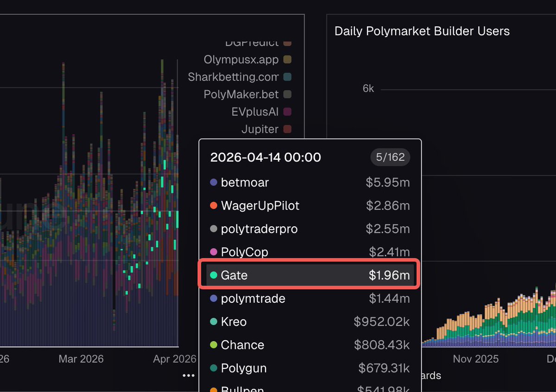
Task: Click the $952.02k value for Kreo
Action: [382, 322]
